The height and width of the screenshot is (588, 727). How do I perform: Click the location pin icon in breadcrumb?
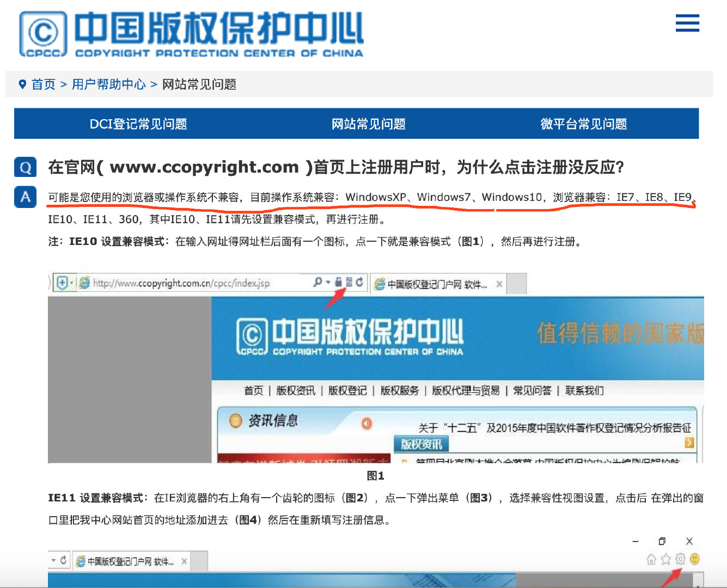tap(22, 84)
